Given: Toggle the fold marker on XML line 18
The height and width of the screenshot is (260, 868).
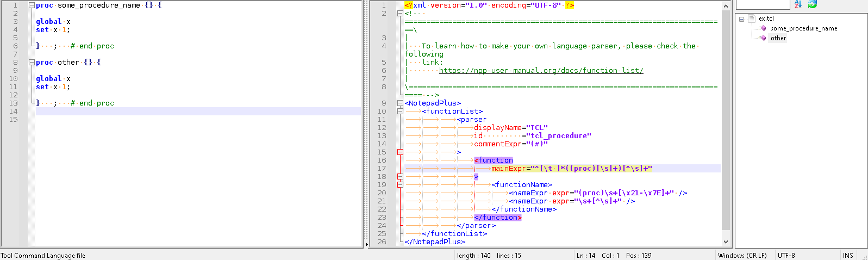Looking at the screenshot, I should (x=401, y=177).
